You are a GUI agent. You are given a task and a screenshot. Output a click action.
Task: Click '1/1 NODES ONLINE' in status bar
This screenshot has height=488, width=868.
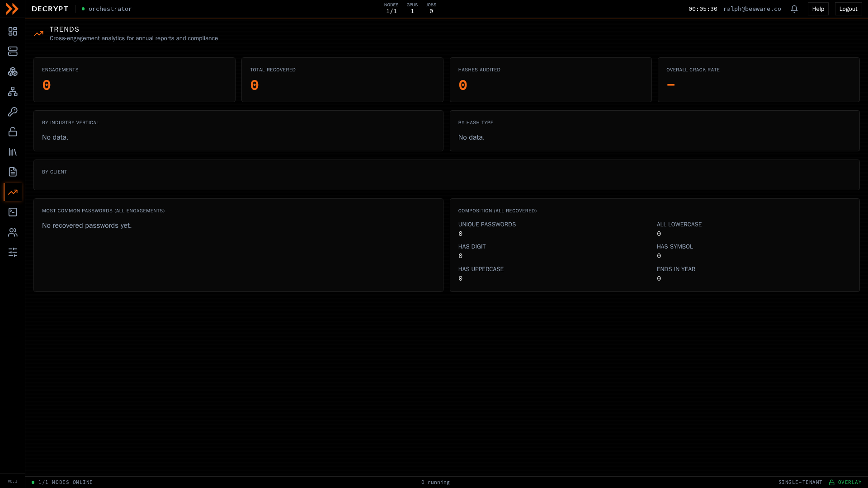pyautogui.click(x=66, y=482)
